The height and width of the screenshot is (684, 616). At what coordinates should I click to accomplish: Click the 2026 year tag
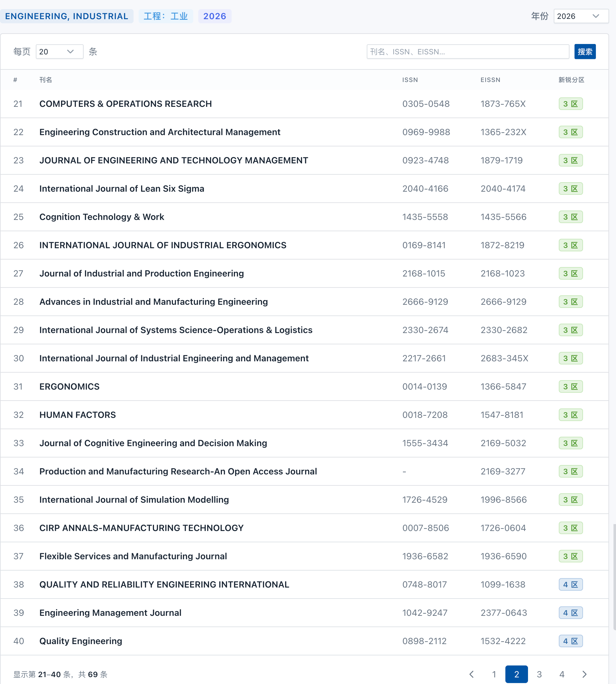215,16
